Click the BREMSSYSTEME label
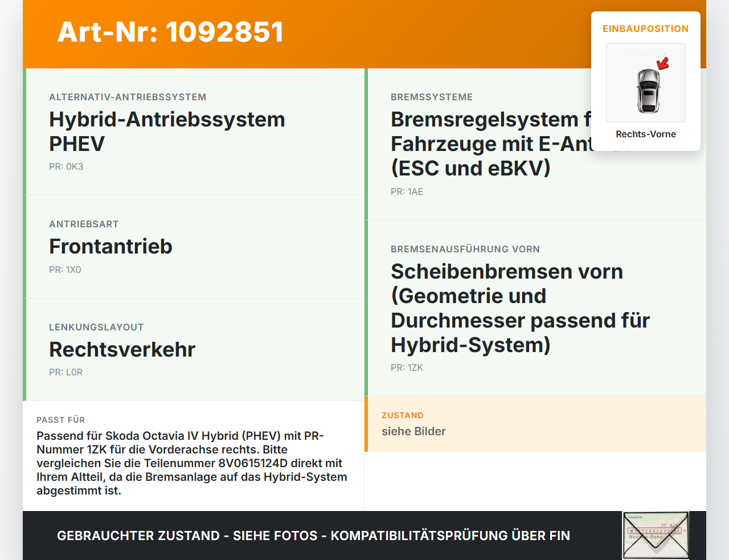The width and height of the screenshot is (729, 560). (432, 97)
